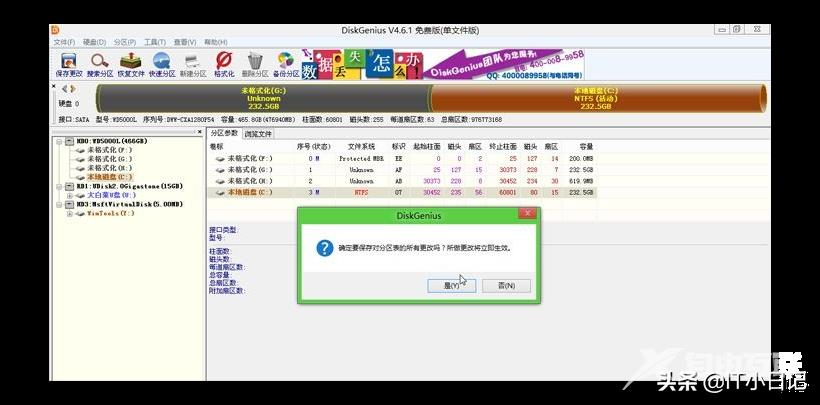Click the 文件系统 column header

pos(361,147)
